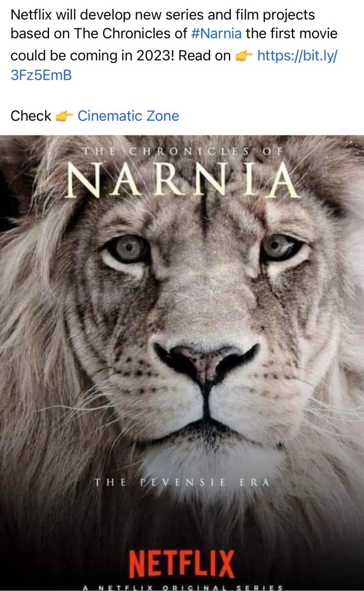Screen dimensions: 364x591
Task: Click pointing hand emoji after Read on
Action: 245,57
